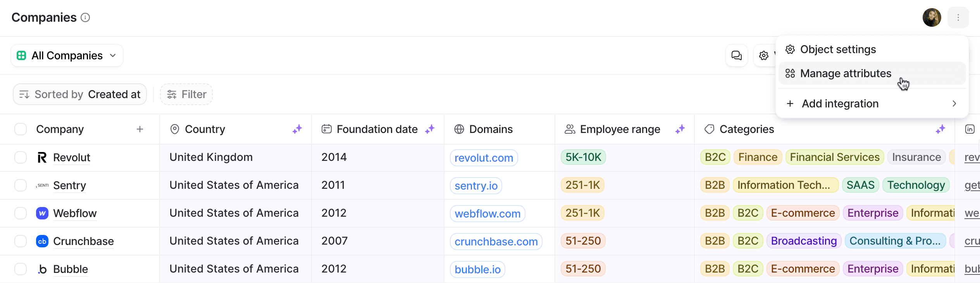Image resolution: width=980 pixels, height=283 pixels.
Task: Check the Bubble row checkbox
Action: [x=21, y=269]
